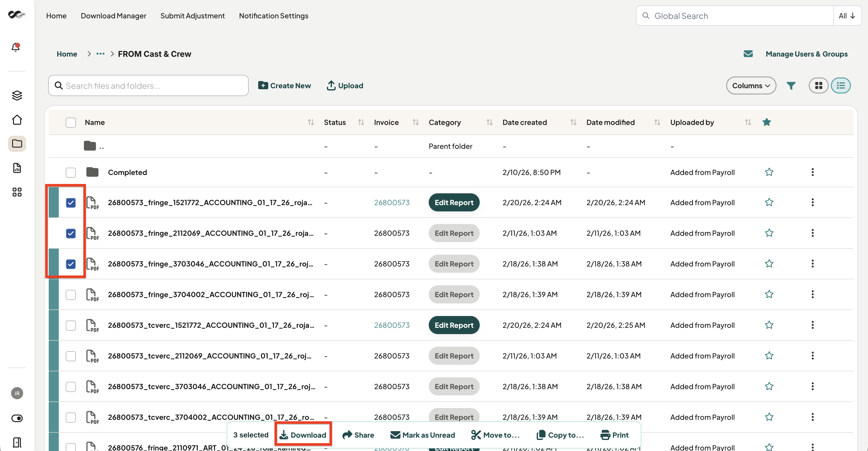
Task: Uncheck the fringe_1521772 file checkbox
Action: [71, 203]
